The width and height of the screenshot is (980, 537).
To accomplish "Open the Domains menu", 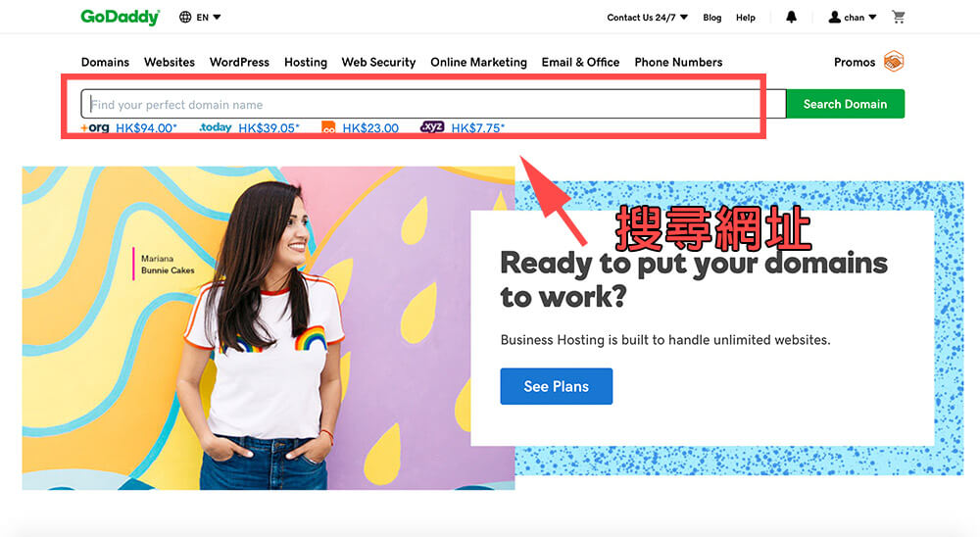I will [x=105, y=62].
